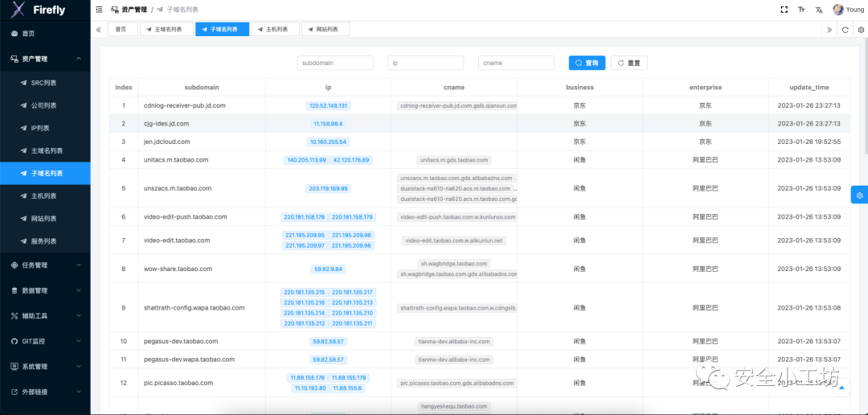Focus the ip search field
Screen dimensions: 868x415
[x=426, y=63]
